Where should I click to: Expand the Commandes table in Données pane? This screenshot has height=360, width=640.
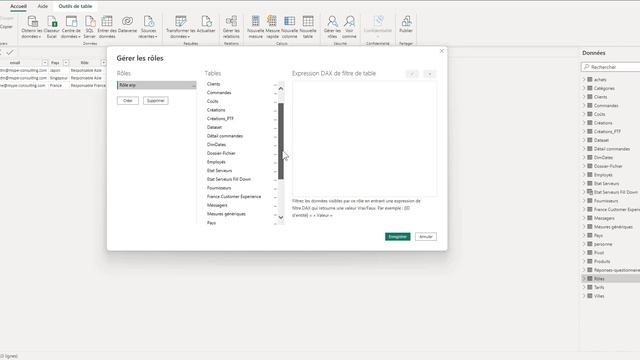click(584, 105)
